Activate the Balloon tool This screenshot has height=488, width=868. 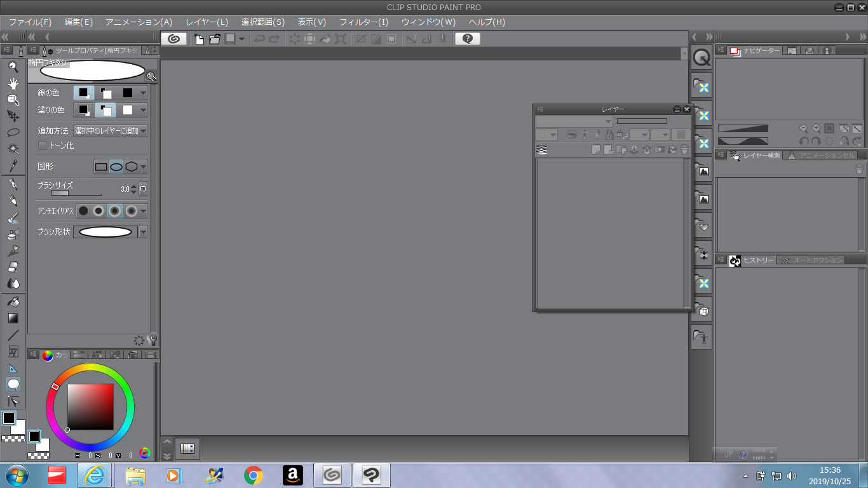pos(13,384)
